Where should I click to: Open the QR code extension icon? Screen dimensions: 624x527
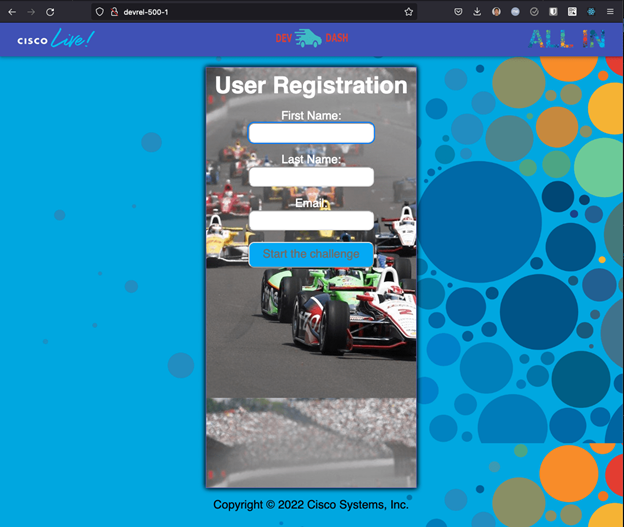(x=572, y=12)
